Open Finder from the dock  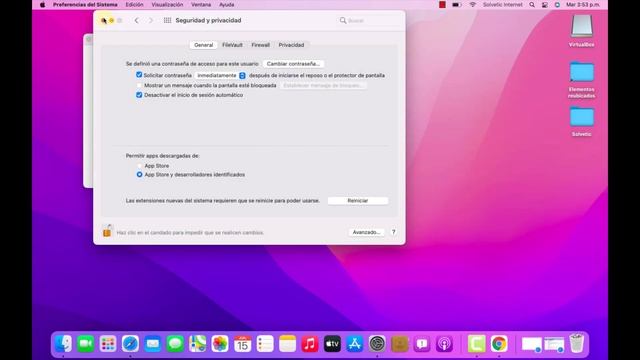tap(63, 344)
